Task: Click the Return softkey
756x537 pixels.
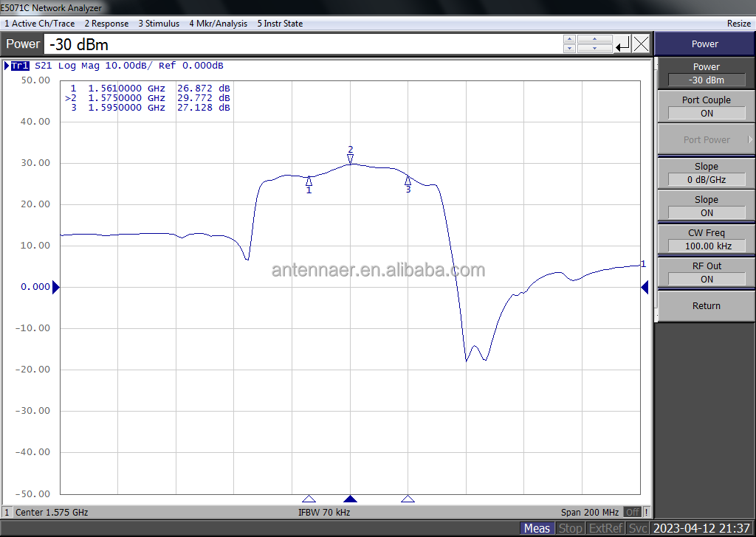Action: [707, 306]
